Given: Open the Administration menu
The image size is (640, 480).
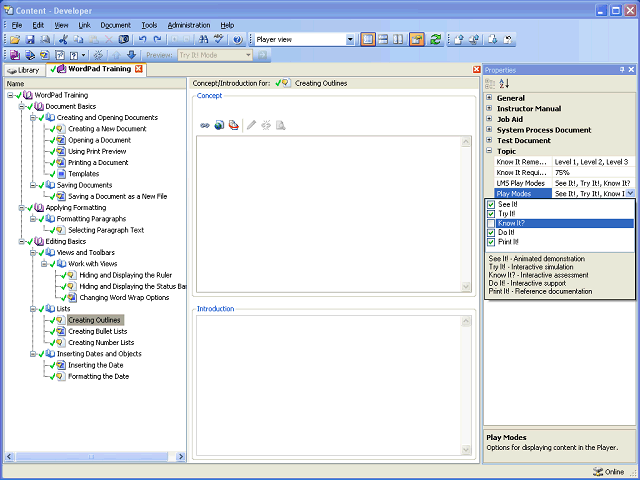Looking at the screenshot, I should tap(189, 25).
